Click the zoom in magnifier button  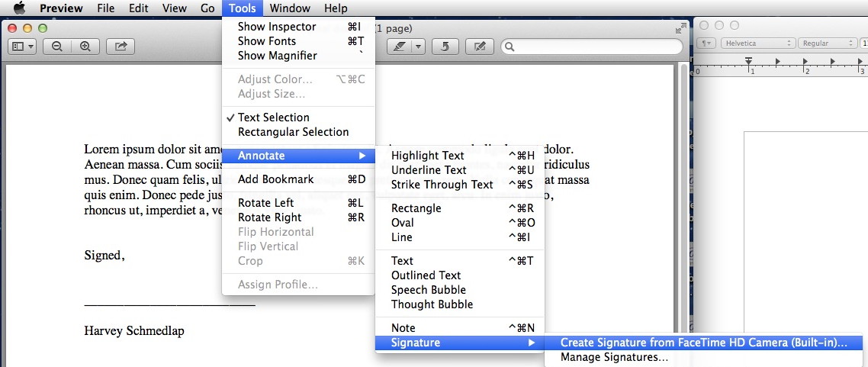85,47
